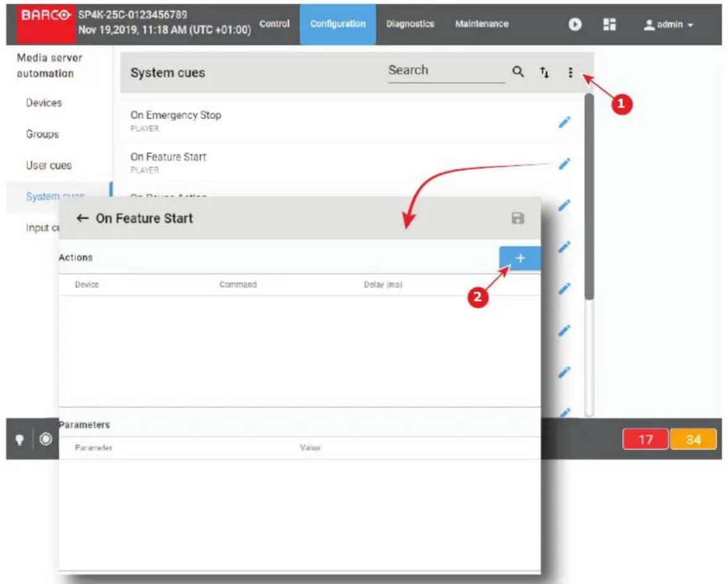Click the system cues list scrollbar

589,197
